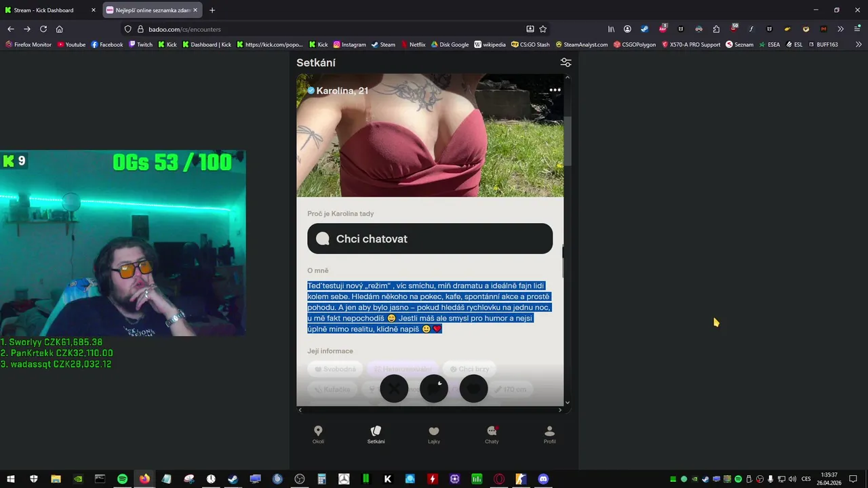Open the Seznam bookmark

[x=739, y=45]
